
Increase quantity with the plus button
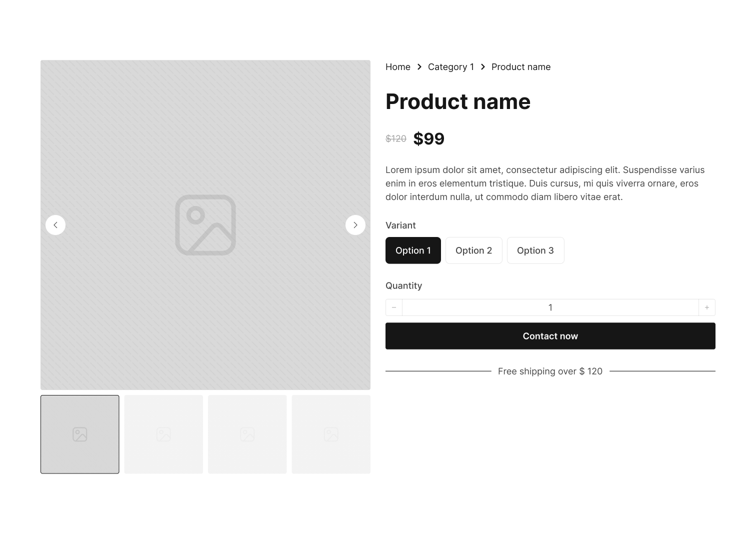click(707, 307)
